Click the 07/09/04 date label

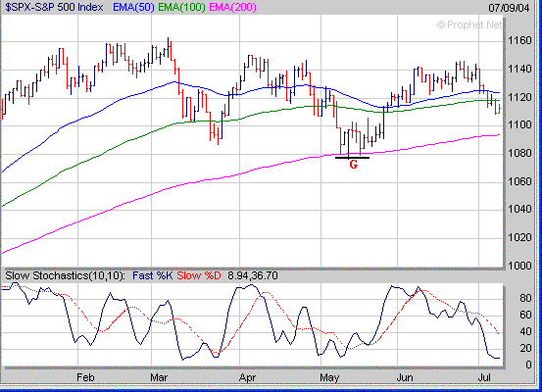click(x=509, y=8)
